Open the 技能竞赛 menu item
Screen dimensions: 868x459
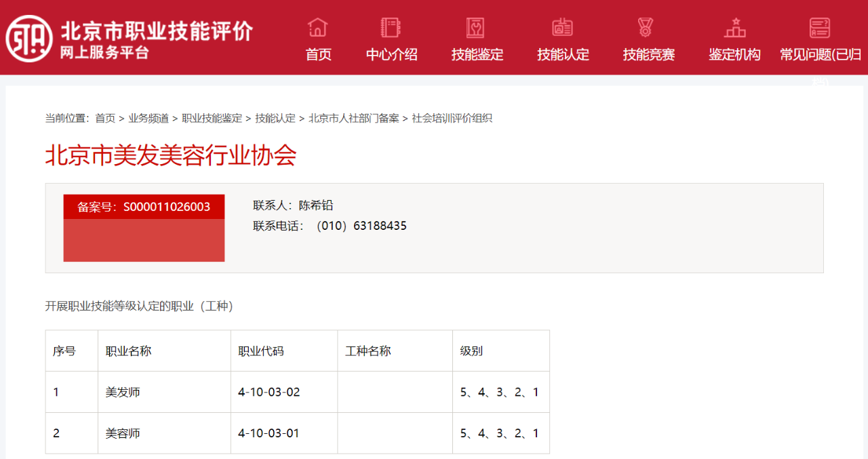point(649,55)
